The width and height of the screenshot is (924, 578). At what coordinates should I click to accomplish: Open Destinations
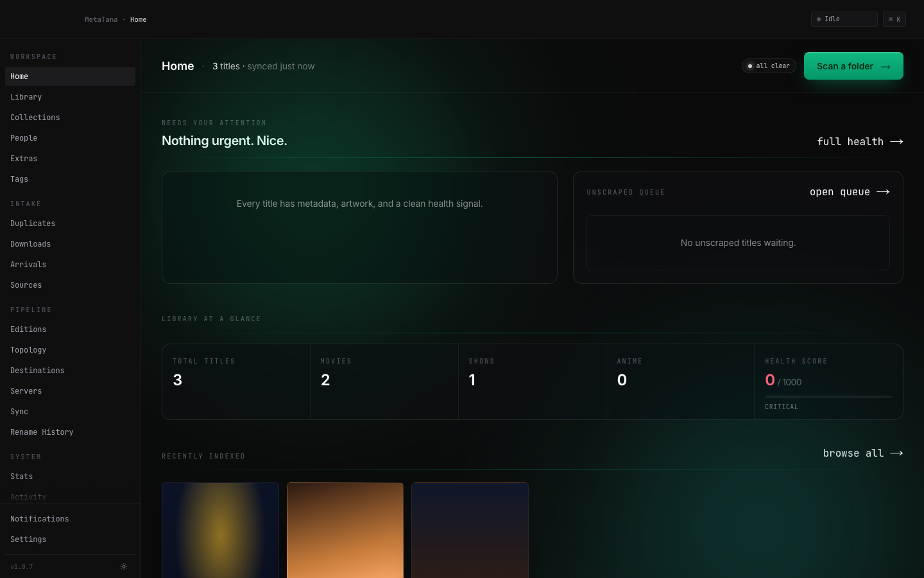click(70, 371)
